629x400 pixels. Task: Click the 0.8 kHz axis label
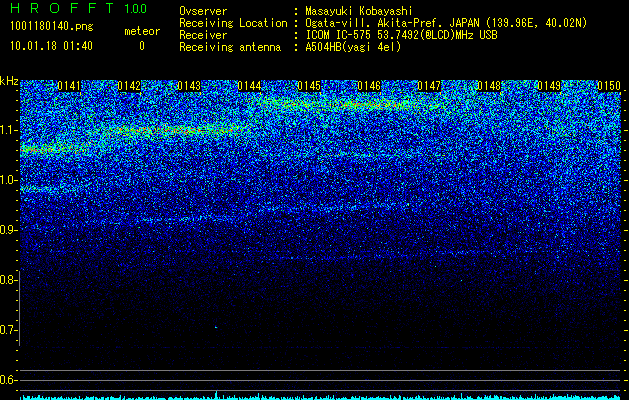click(x=7, y=280)
